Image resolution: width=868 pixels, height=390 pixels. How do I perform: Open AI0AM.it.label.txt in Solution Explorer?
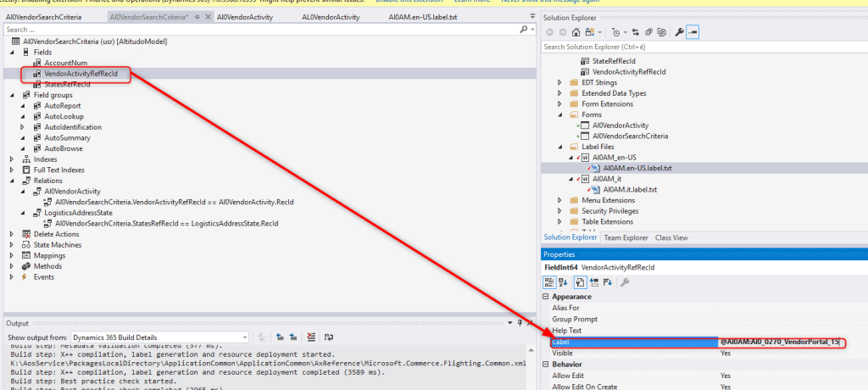click(x=629, y=189)
